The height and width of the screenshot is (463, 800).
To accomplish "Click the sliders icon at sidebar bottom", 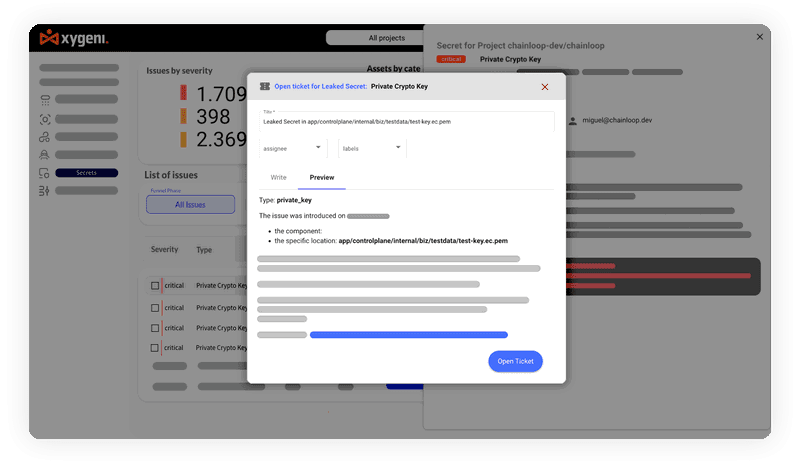I will (x=44, y=191).
